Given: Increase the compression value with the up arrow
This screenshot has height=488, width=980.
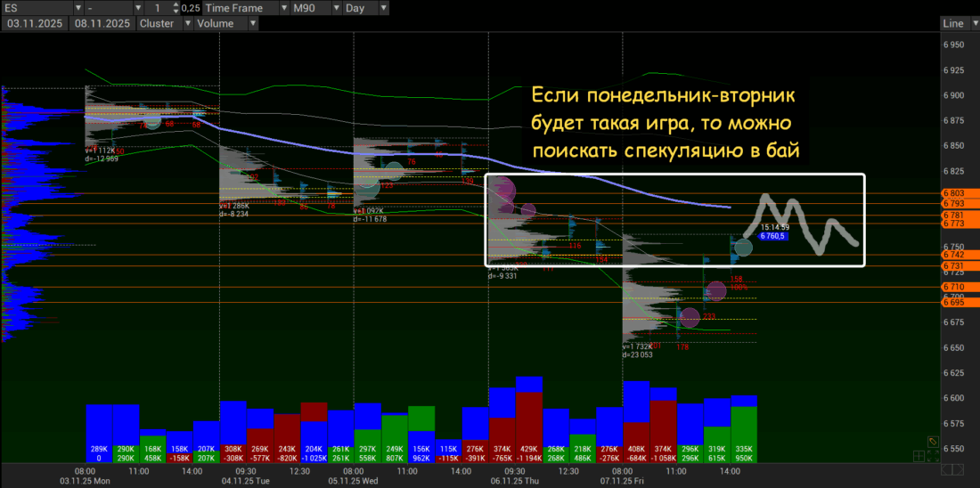Looking at the screenshot, I should click(x=176, y=5).
